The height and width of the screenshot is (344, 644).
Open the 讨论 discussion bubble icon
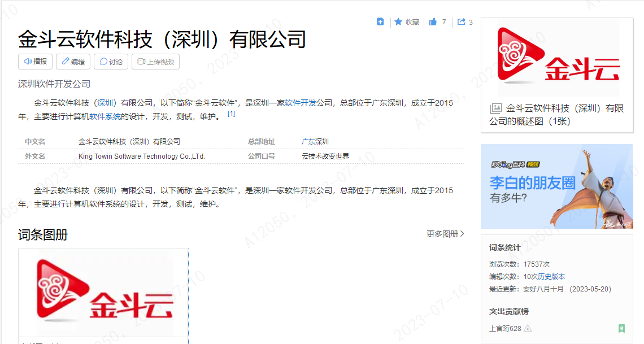pos(103,61)
